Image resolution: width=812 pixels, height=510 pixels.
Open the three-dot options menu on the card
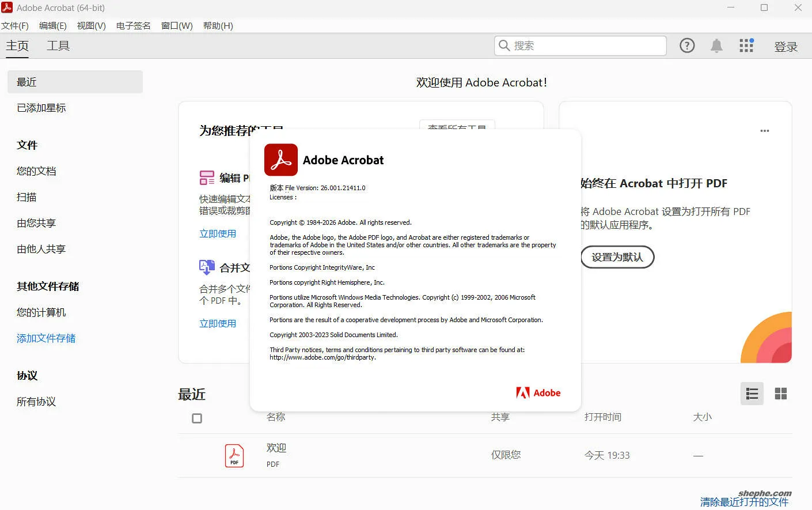[765, 131]
